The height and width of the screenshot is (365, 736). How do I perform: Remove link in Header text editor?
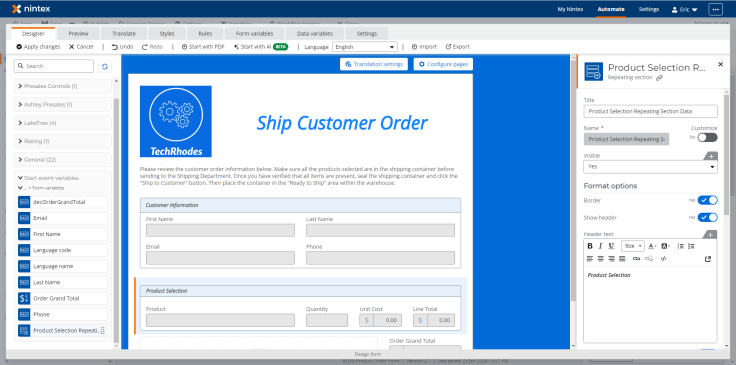pyautogui.click(x=649, y=259)
